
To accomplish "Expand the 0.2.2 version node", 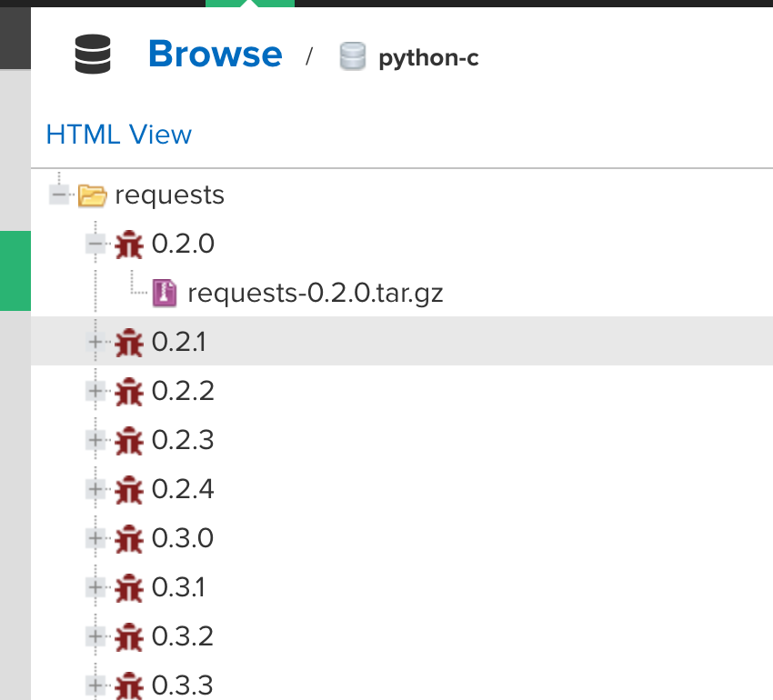I will (95, 391).
